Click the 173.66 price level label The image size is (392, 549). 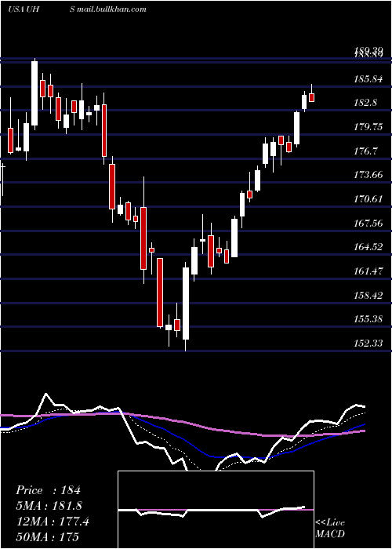pyautogui.click(x=368, y=175)
